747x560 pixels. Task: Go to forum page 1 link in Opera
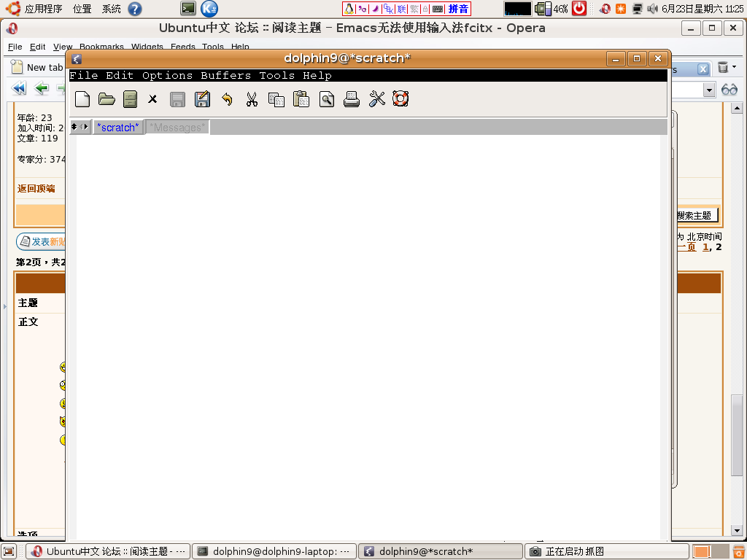click(x=705, y=246)
